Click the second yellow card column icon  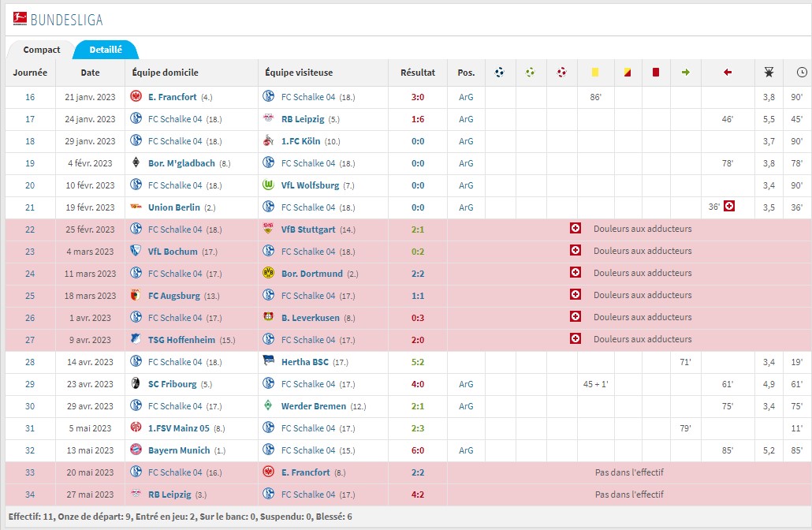coord(628,72)
